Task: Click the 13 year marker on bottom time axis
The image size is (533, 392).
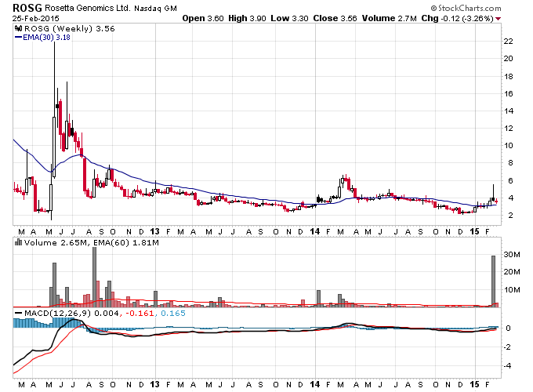Action: (x=154, y=384)
